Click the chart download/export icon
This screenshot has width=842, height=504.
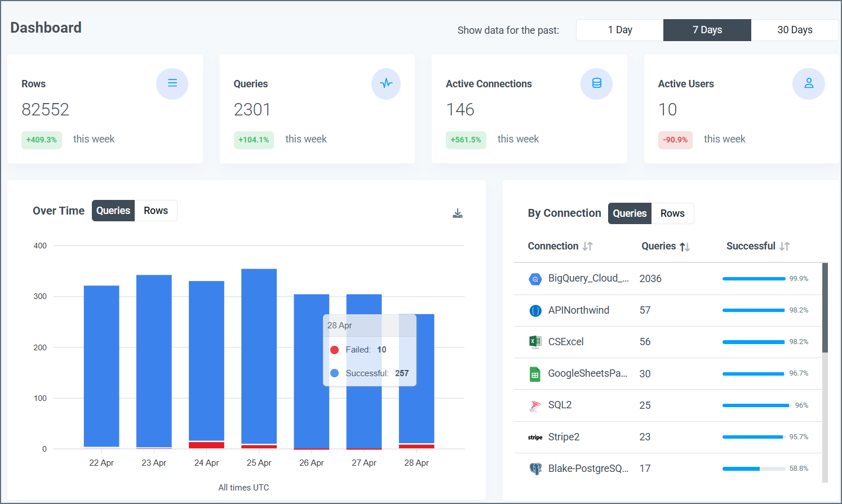pos(458,213)
